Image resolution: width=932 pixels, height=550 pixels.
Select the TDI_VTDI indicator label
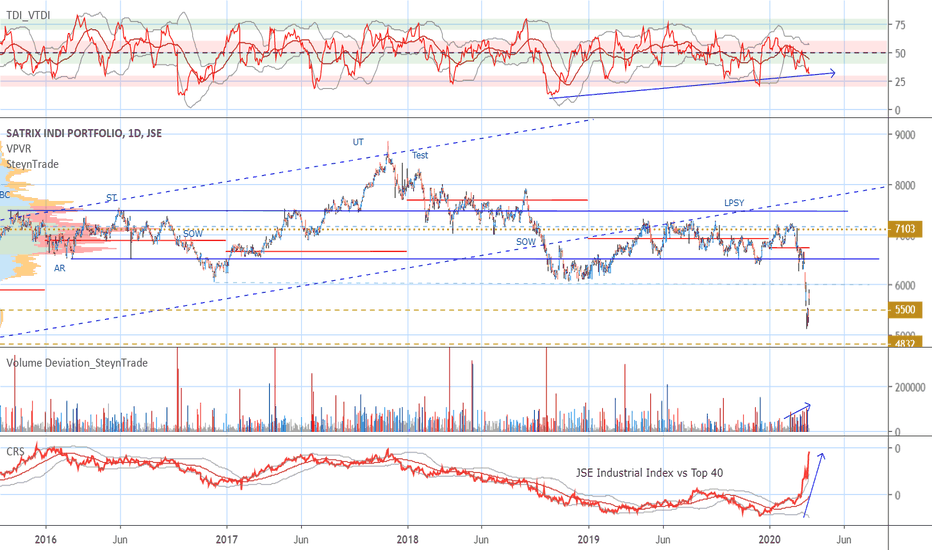click(28, 15)
